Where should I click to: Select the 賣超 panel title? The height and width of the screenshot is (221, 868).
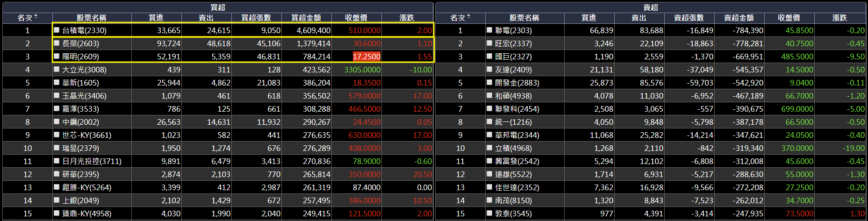(651, 7)
